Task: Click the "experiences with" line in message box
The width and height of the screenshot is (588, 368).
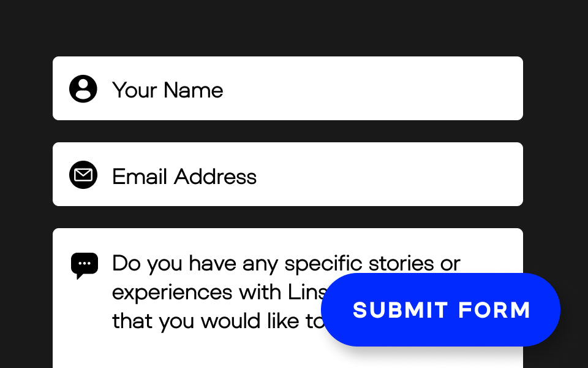Action: coord(197,292)
